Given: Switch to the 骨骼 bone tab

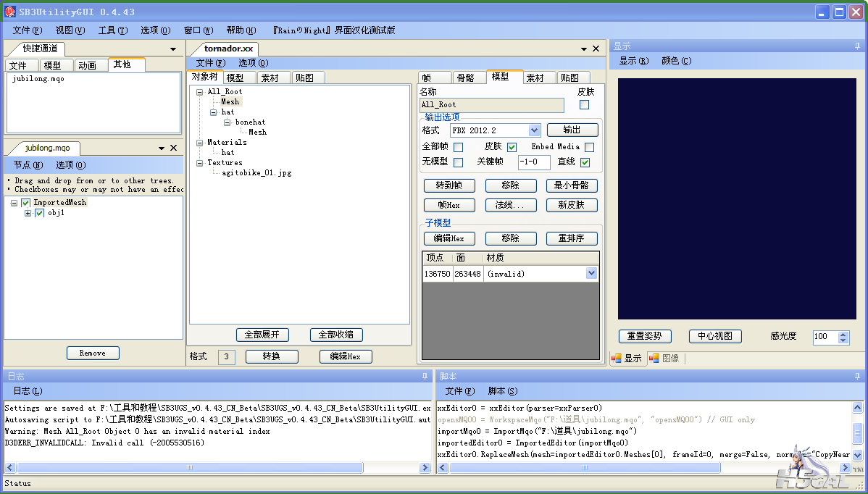Looking at the screenshot, I should pyautogui.click(x=464, y=78).
